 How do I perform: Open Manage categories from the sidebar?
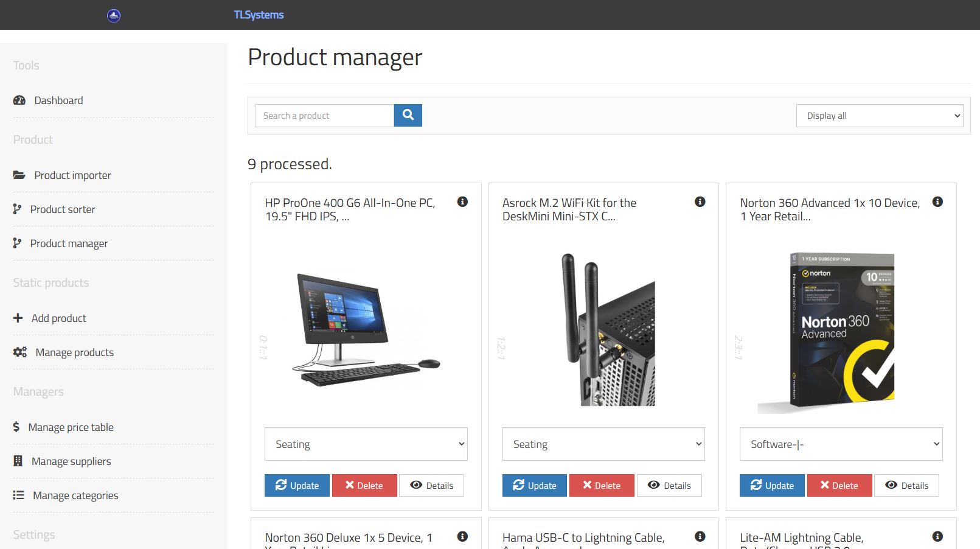(75, 495)
